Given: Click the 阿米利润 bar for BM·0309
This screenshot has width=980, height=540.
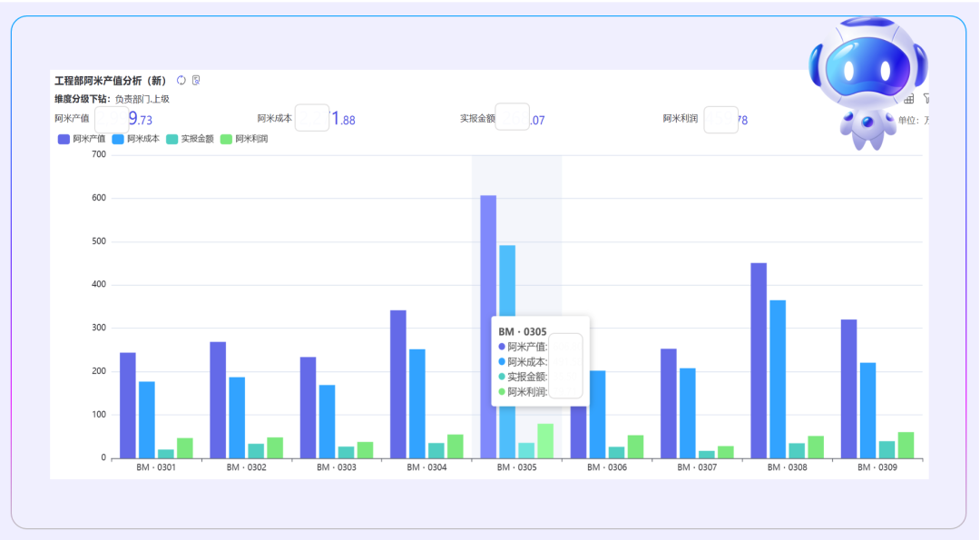Looking at the screenshot, I should [x=906, y=445].
